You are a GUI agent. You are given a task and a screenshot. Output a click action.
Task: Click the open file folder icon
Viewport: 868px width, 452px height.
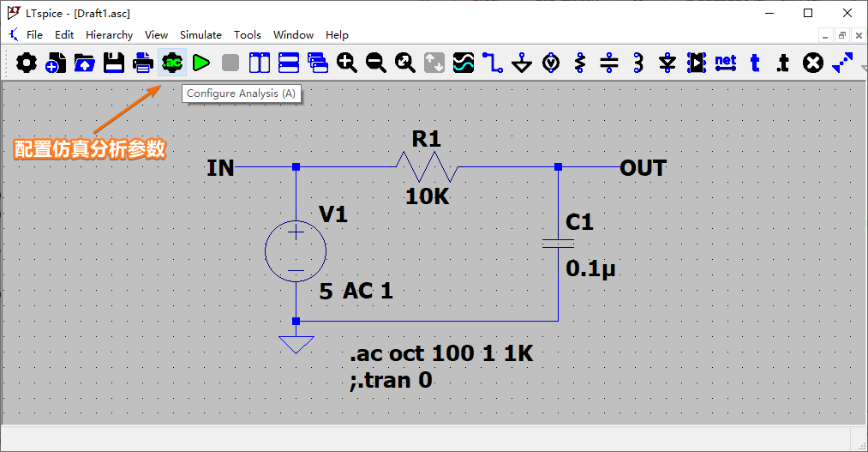(85, 63)
